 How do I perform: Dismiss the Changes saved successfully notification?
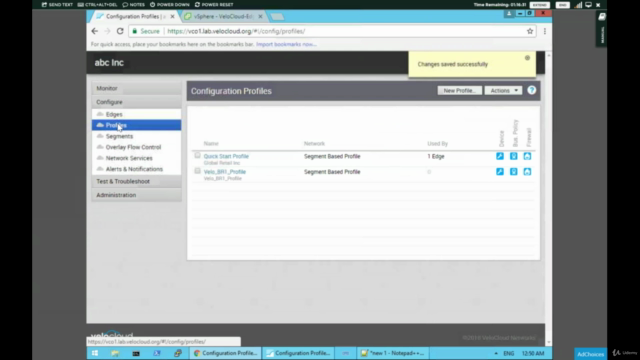pyautogui.click(x=527, y=58)
